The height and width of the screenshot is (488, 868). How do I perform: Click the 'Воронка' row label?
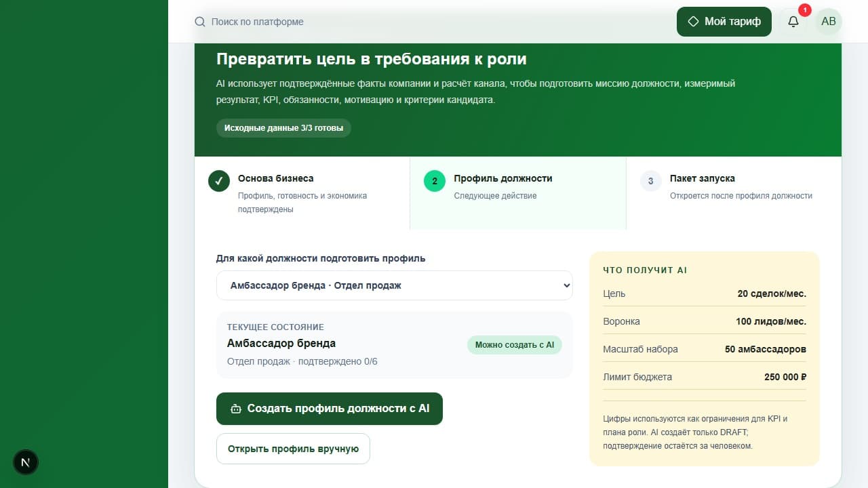click(621, 321)
